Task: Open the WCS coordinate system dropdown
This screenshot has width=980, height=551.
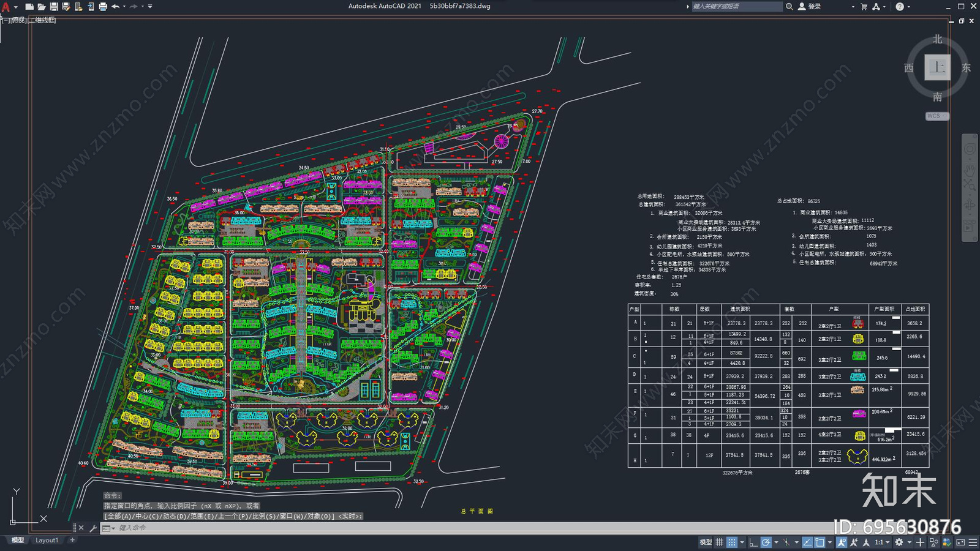Action: click(x=937, y=116)
